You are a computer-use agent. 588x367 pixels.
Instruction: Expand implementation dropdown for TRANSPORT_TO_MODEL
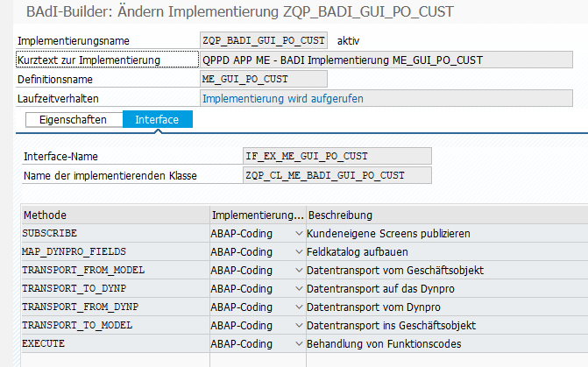click(x=301, y=326)
